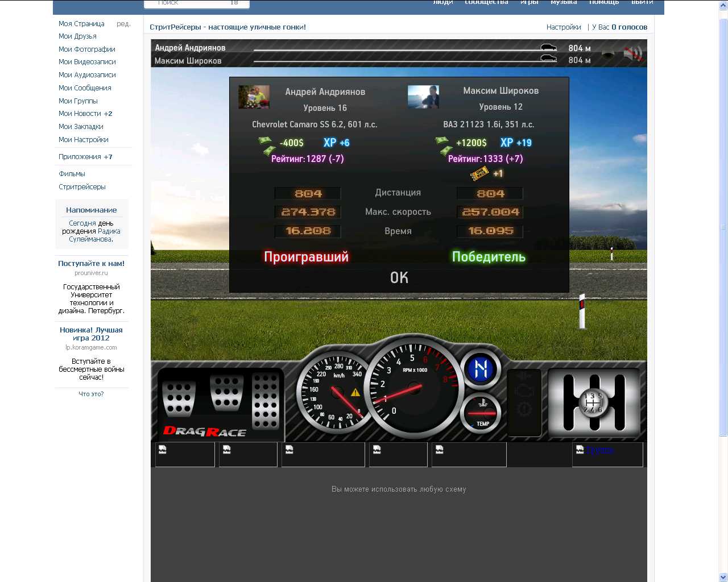
Task: Click the Проигравший label
Action: click(306, 257)
